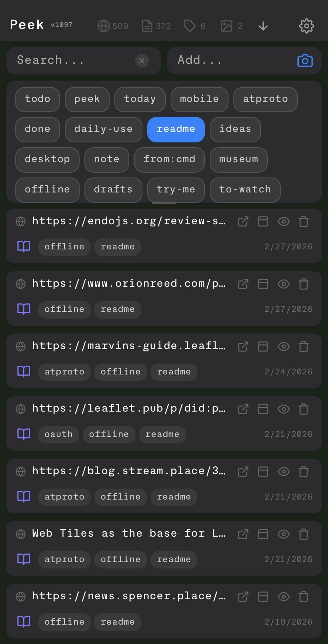
Task: Click the Add input field
Action: [232, 61]
